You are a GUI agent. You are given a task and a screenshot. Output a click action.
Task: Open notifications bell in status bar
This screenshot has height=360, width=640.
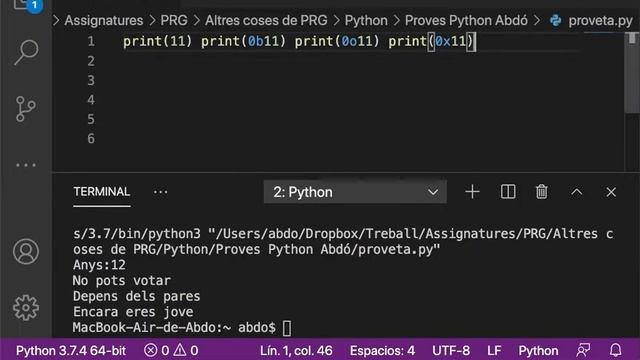tap(616, 350)
